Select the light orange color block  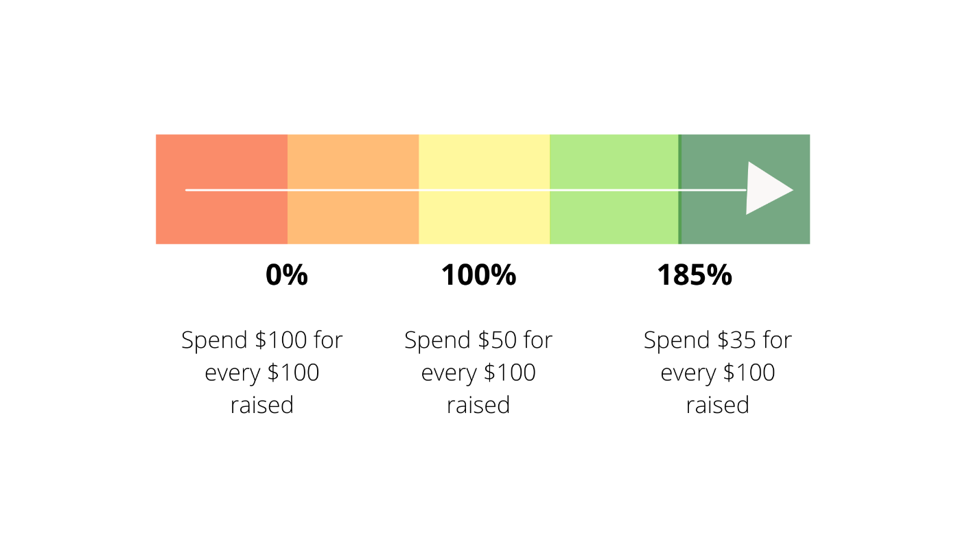click(353, 189)
